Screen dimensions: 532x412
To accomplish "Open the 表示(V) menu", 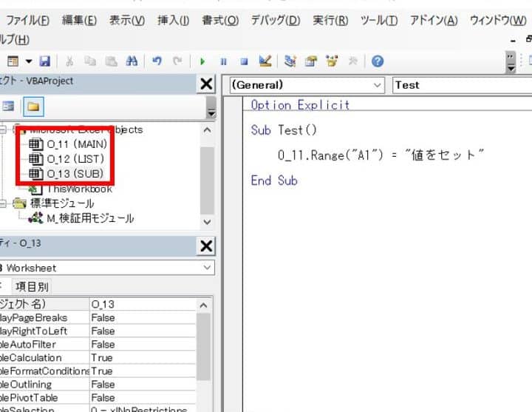I will [127, 21].
